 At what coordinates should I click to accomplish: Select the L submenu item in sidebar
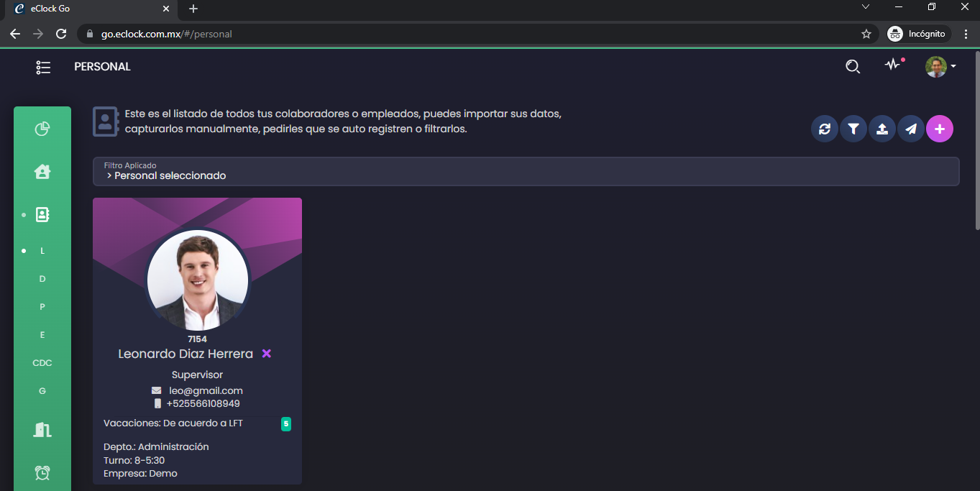[42, 251]
